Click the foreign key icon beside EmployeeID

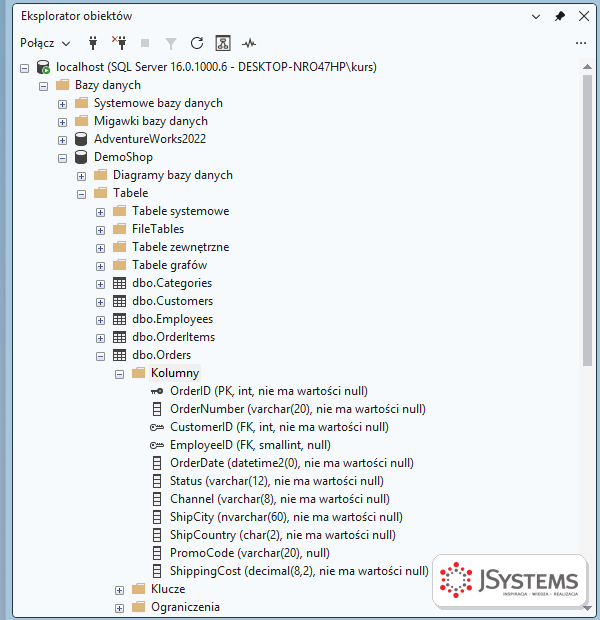(157, 445)
